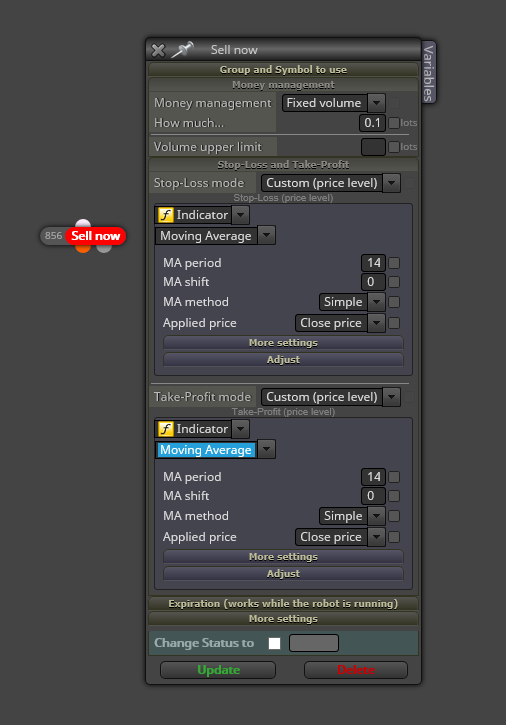The height and width of the screenshot is (725, 506).
Task: Open Take-Profit MA method Simple dropdown
Action: point(352,516)
